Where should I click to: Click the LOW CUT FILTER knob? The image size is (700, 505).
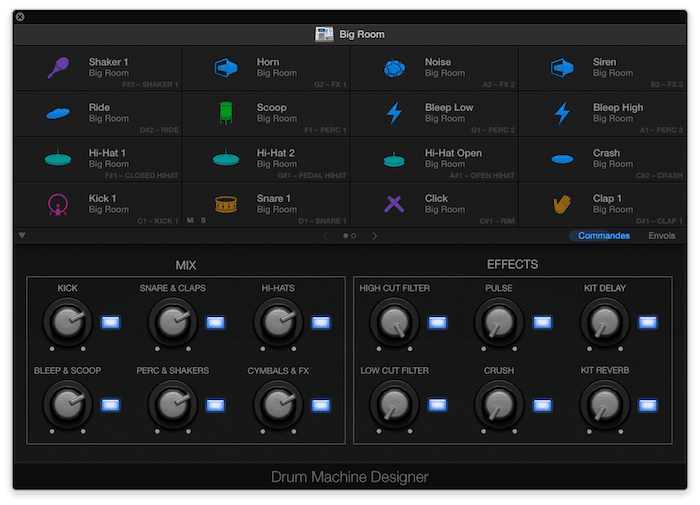pos(394,405)
